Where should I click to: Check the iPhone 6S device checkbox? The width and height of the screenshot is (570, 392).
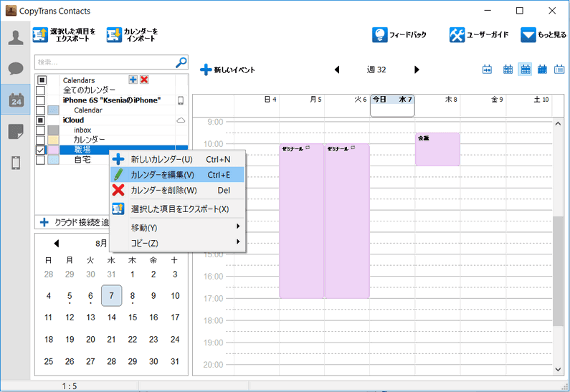(x=40, y=100)
